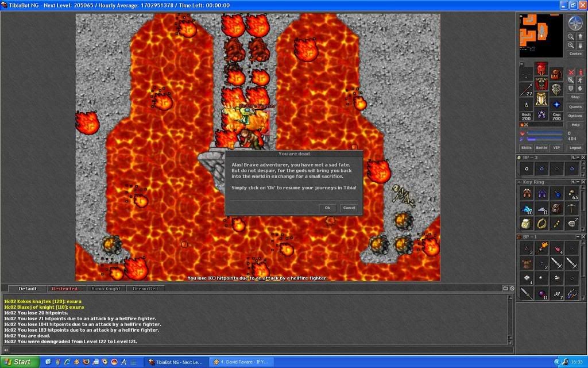Screen dimensions: 588x368
Task: Select blue gems stack of 40
Action: point(527,208)
